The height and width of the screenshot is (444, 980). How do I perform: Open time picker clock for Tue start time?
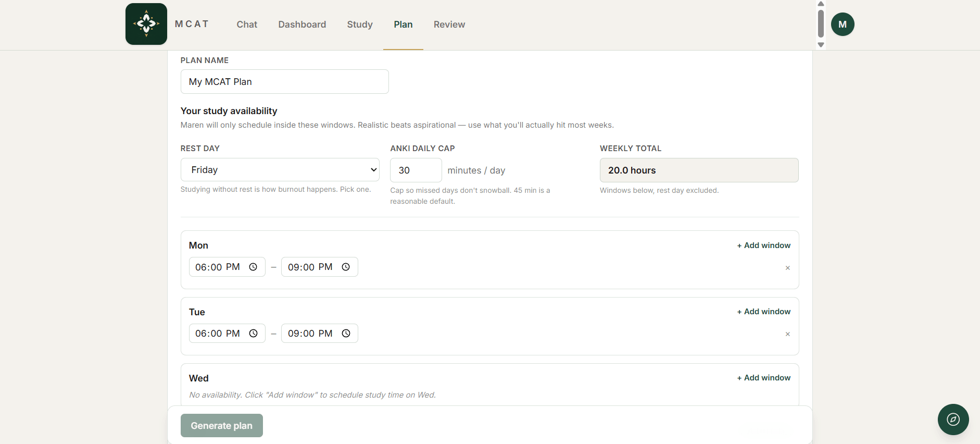(x=253, y=334)
